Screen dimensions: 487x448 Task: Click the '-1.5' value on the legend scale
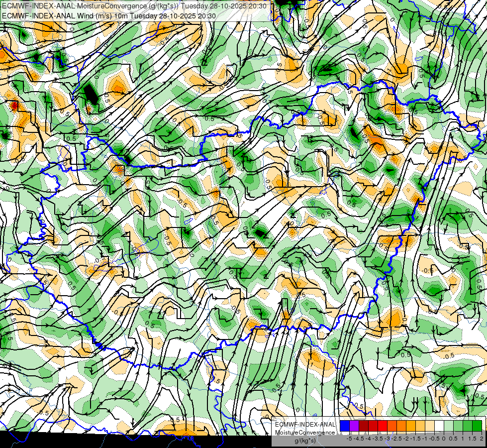point(415,439)
